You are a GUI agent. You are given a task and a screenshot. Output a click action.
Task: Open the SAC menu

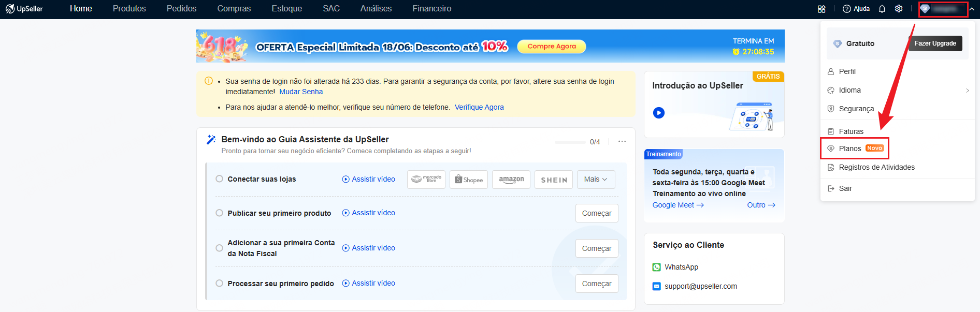(x=332, y=9)
